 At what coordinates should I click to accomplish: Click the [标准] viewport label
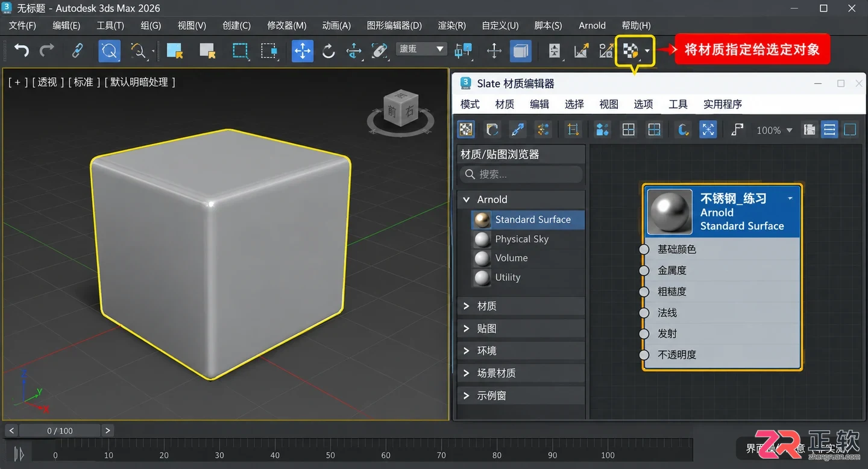pos(84,82)
